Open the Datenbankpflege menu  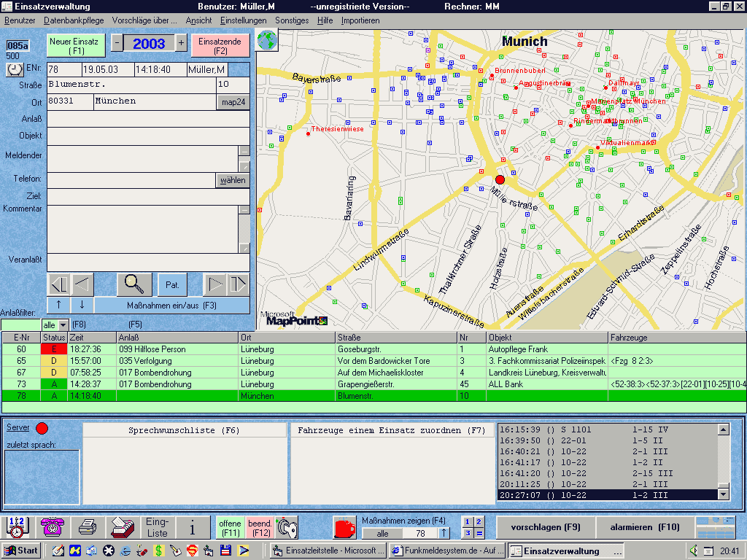pos(74,20)
